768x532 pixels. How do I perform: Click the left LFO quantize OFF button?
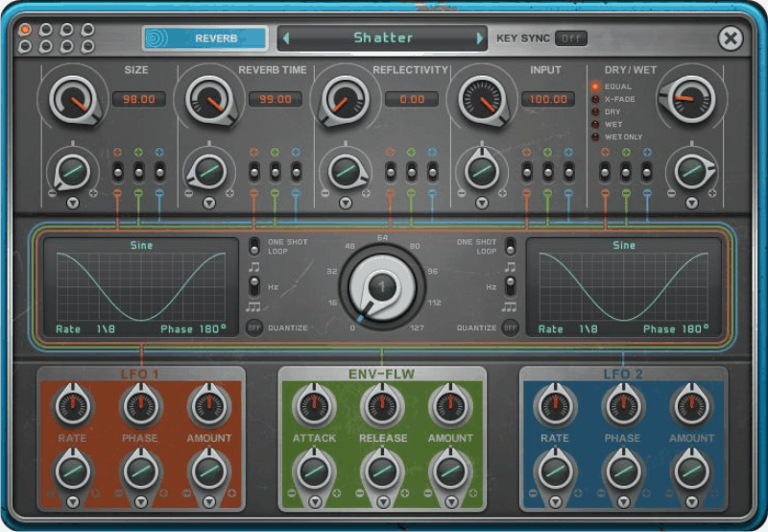(x=254, y=327)
